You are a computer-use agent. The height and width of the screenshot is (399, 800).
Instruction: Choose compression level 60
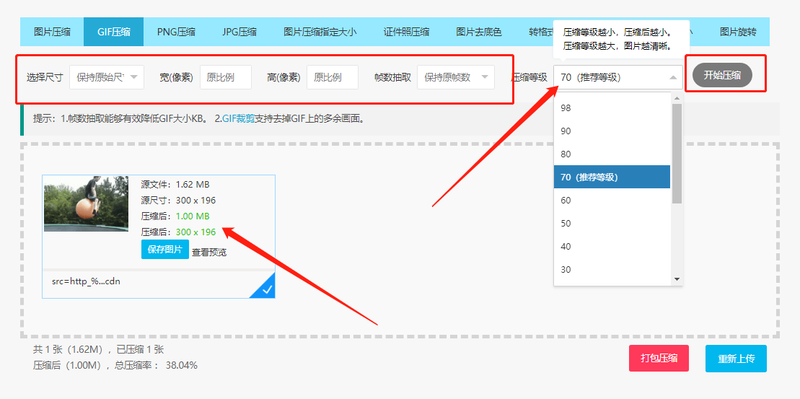tap(612, 200)
